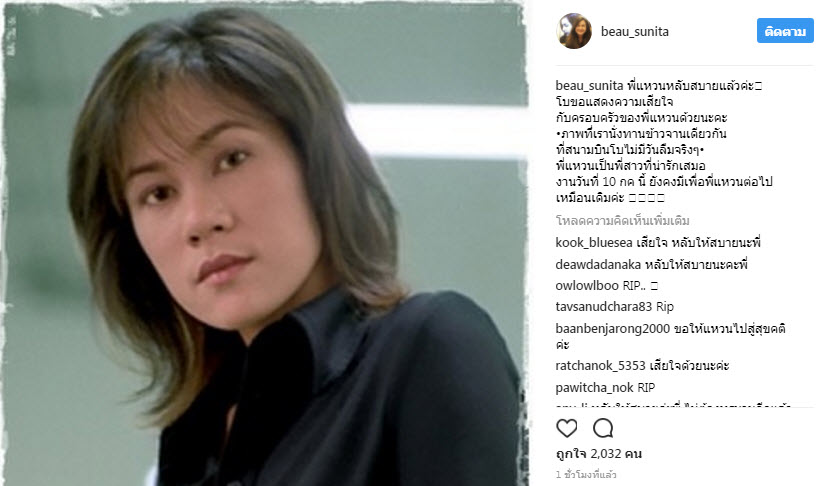This screenshot has width=817, height=486.
Task: Click the comment speech bubble icon
Action: tap(603, 428)
